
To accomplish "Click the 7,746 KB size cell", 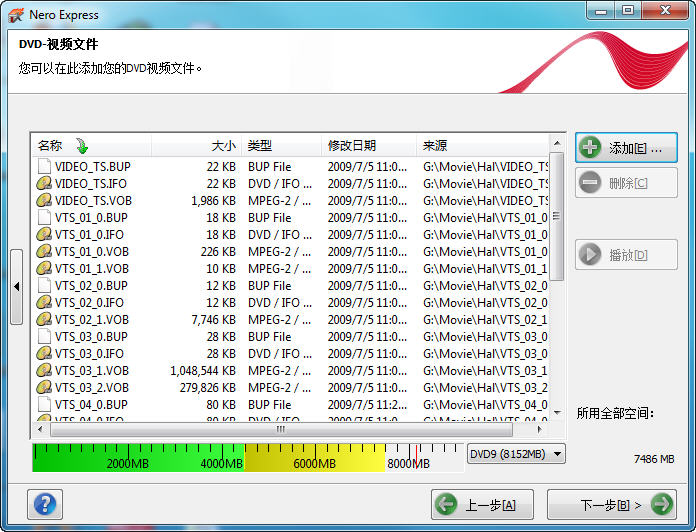I will click(x=214, y=319).
